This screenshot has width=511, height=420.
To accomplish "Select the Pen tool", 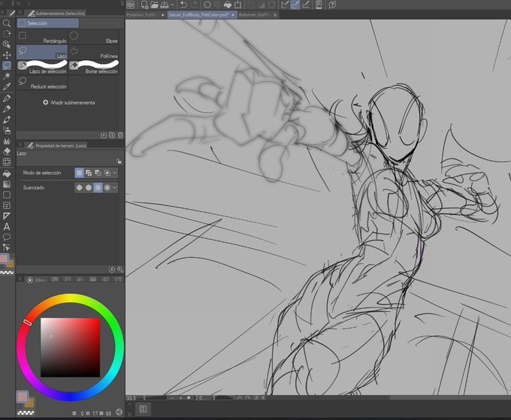I will pos(7,98).
